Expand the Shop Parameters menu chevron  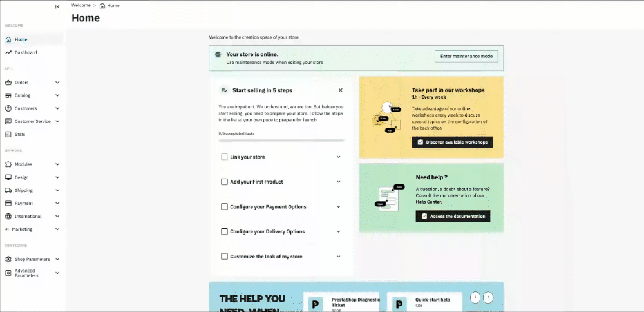point(57,259)
